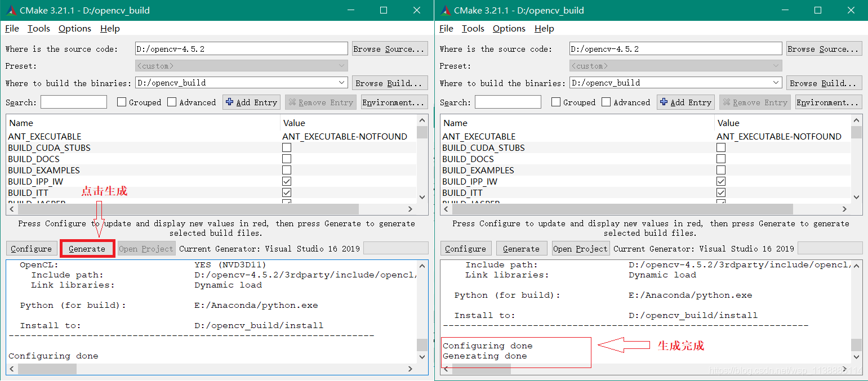Viewport: 868px width, 381px height.
Task: Open Tools menu in right window
Action: [473, 29]
